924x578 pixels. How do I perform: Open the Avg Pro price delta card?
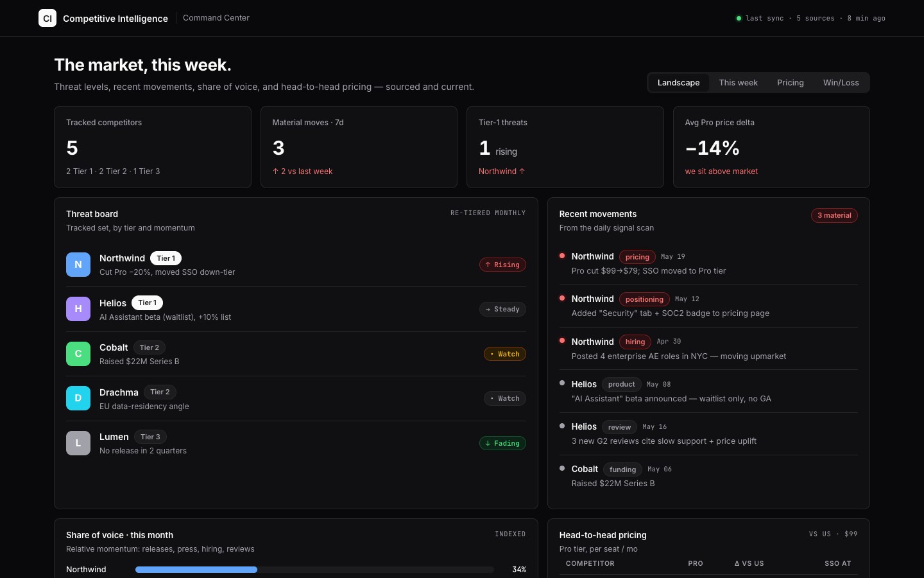tap(771, 147)
